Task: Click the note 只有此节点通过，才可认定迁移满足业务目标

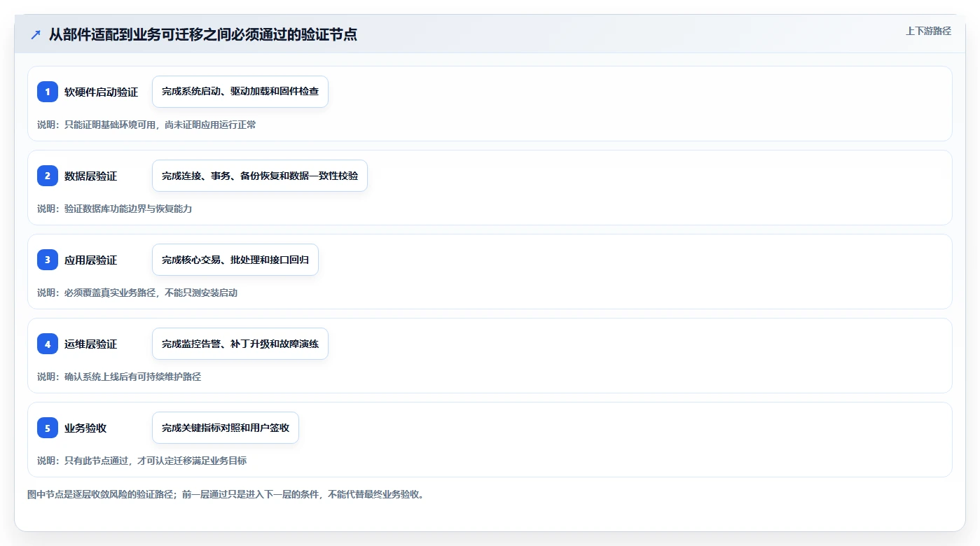Action: point(156,461)
